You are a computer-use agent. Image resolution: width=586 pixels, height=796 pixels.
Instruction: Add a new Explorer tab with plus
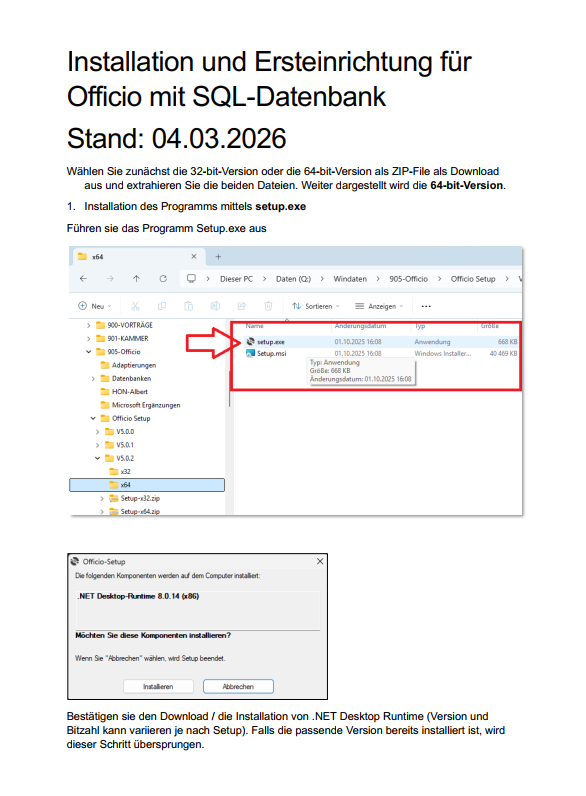click(218, 257)
